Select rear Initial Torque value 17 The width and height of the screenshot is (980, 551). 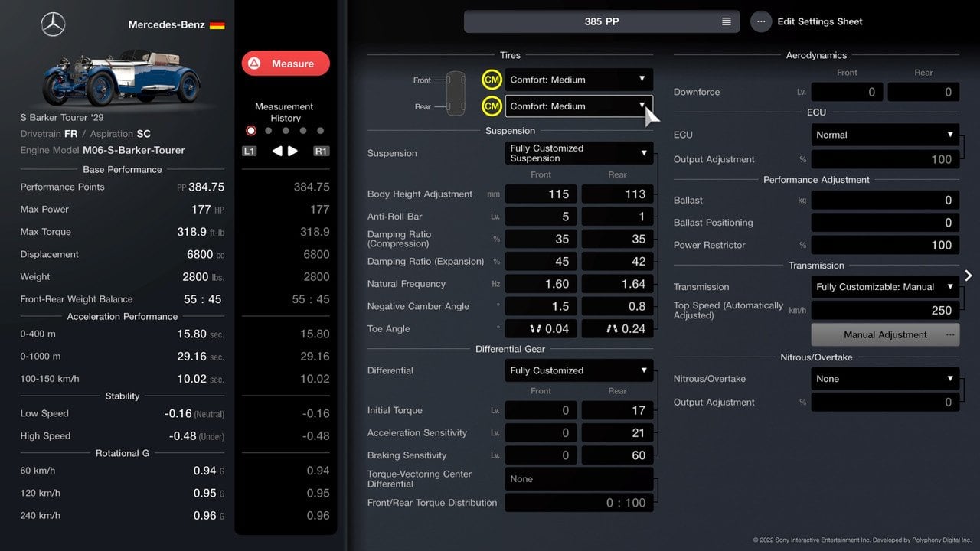point(617,411)
